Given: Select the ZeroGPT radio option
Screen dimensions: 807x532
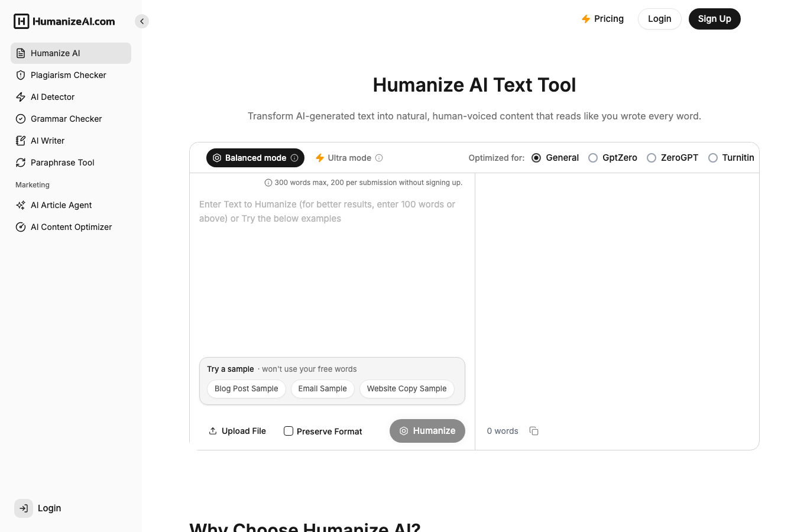Looking at the screenshot, I should (x=652, y=158).
